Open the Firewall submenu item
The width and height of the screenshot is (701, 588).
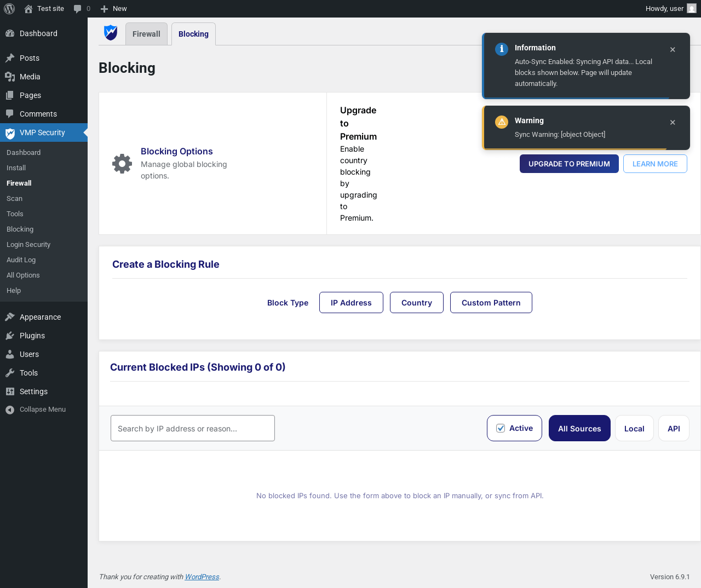point(19,183)
